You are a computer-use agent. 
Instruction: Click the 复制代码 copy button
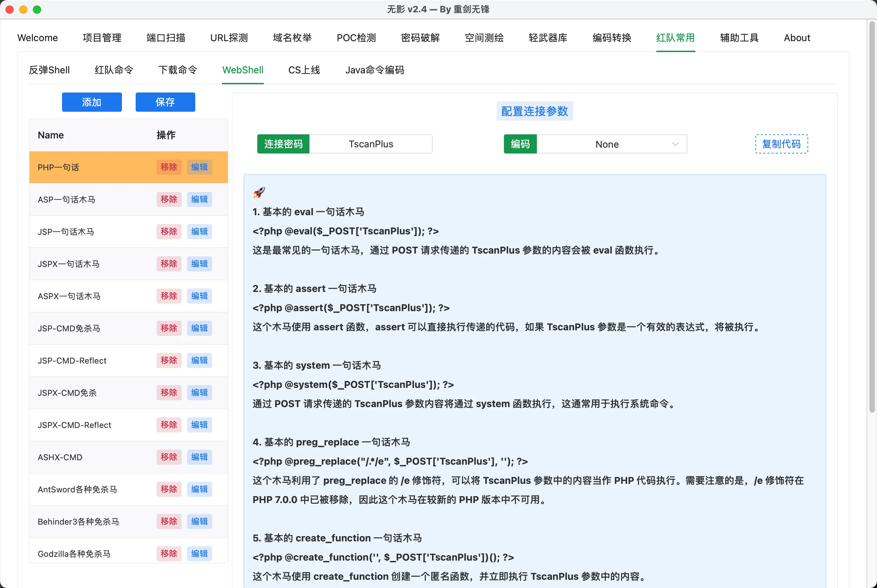(x=781, y=144)
